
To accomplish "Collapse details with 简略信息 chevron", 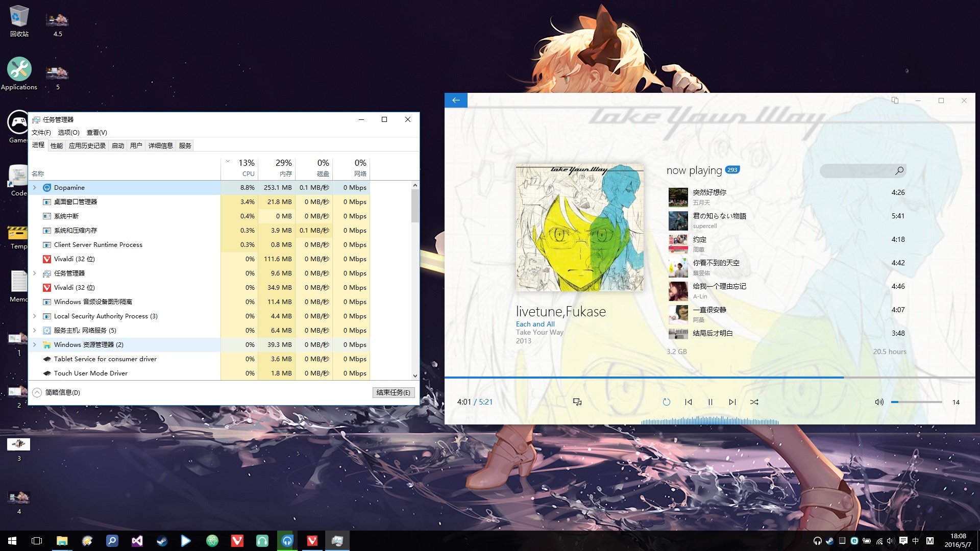I will click(37, 392).
